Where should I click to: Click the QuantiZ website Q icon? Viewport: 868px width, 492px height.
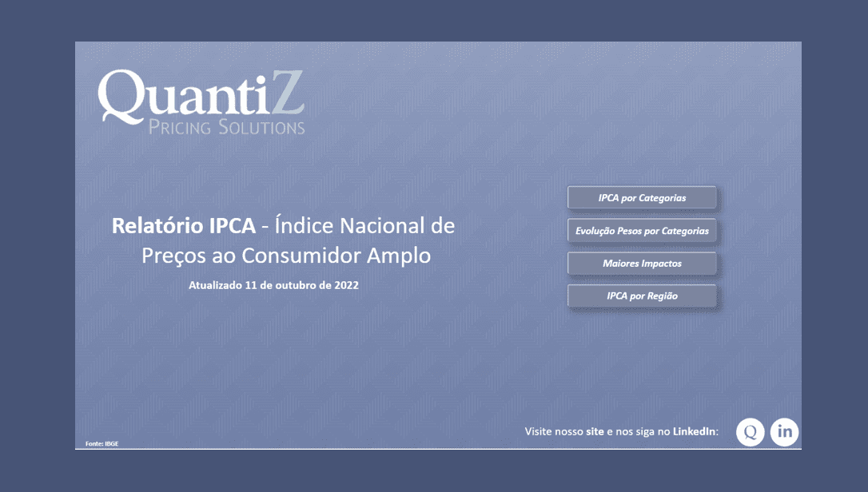[x=750, y=431]
